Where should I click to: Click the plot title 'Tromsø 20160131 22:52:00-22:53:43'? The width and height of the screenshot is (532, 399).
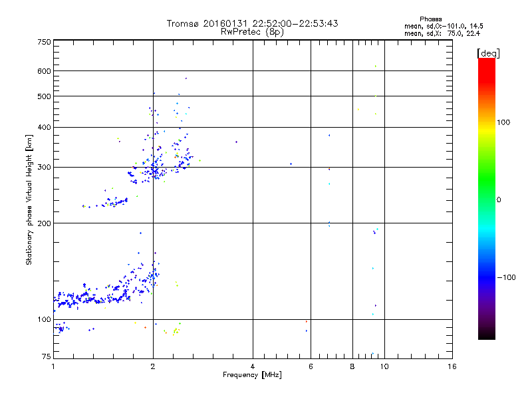tap(252, 23)
